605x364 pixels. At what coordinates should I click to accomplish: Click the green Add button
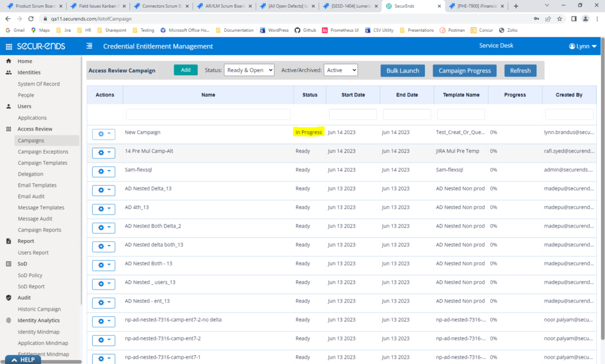tap(186, 70)
